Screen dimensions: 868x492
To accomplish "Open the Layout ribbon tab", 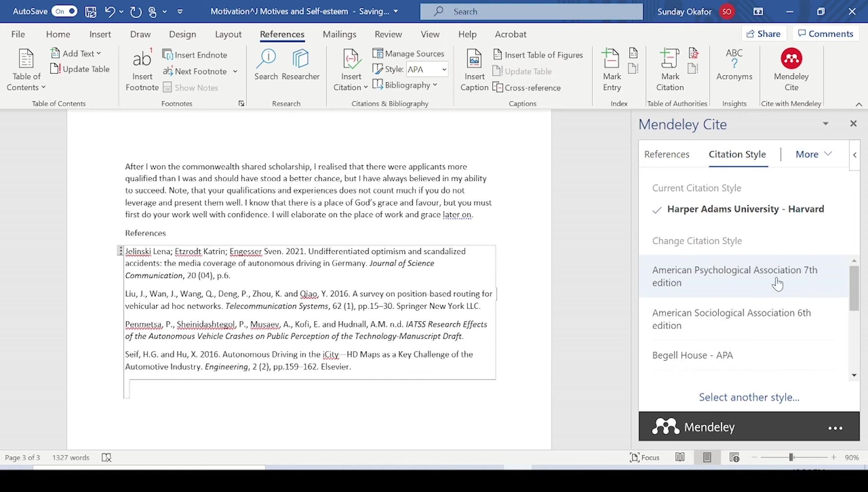I will click(x=228, y=34).
